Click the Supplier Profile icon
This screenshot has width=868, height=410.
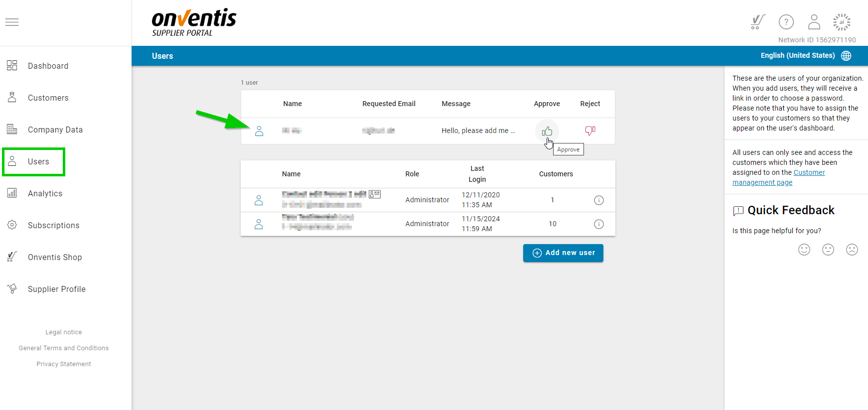click(x=12, y=288)
